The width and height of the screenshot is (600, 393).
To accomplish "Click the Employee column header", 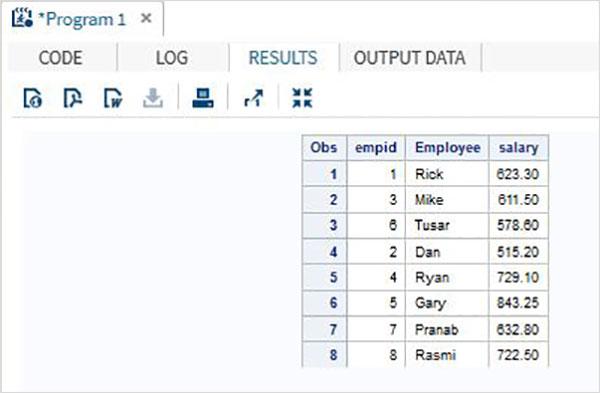I will point(447,148).
